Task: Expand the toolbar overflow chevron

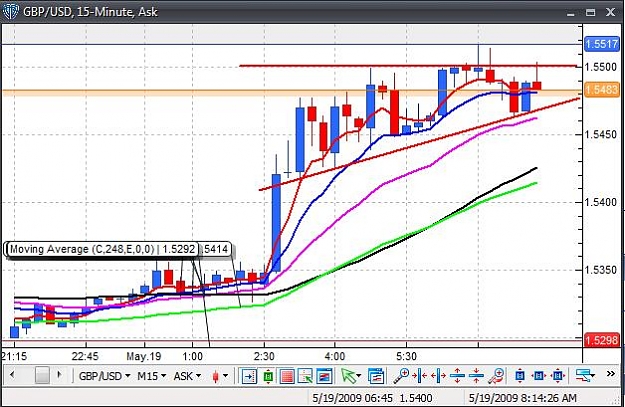Action: click(610, 374)
